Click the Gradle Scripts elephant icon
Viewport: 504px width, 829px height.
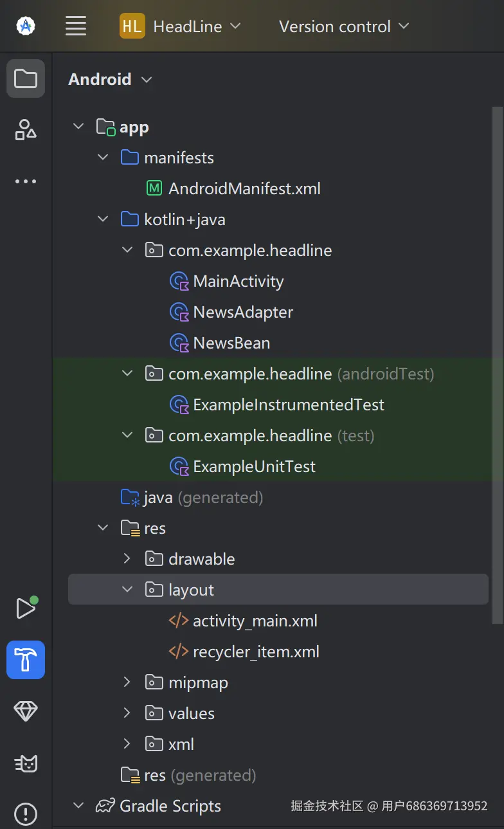coord(105,806)
